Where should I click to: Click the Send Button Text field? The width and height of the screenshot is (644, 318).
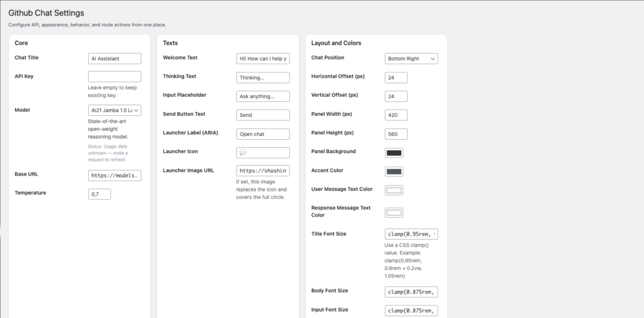(x=263, y=115)
